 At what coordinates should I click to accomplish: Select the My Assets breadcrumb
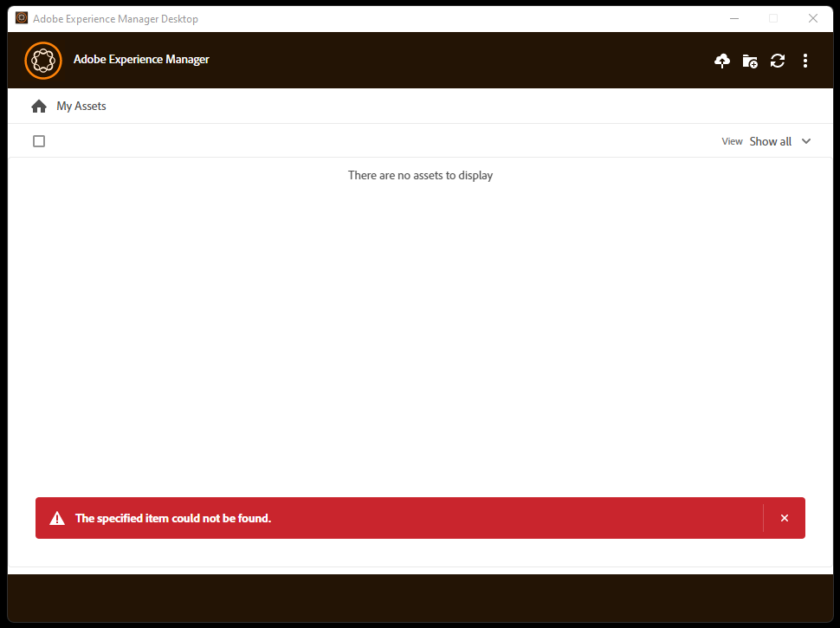tap(81, 105)
